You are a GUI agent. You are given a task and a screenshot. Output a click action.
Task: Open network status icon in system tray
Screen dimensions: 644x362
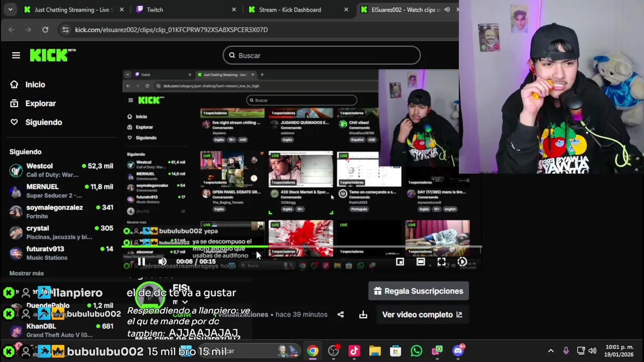(581, 351)
